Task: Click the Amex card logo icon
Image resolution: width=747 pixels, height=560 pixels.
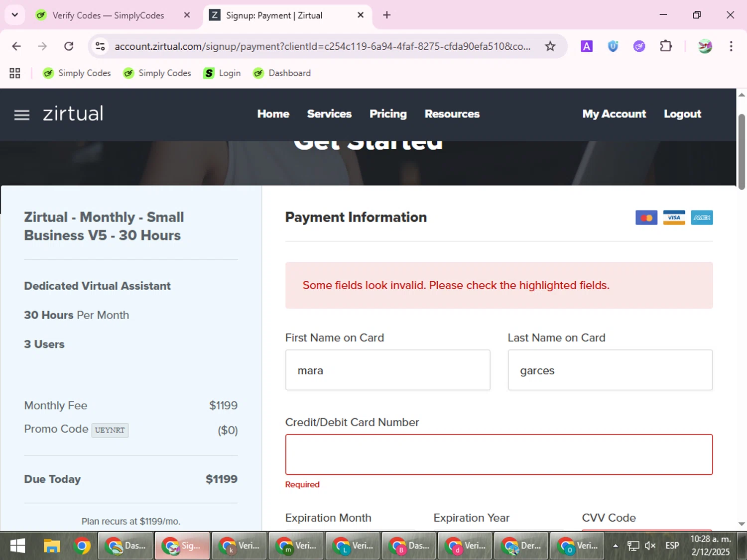Action: point(702,218)
